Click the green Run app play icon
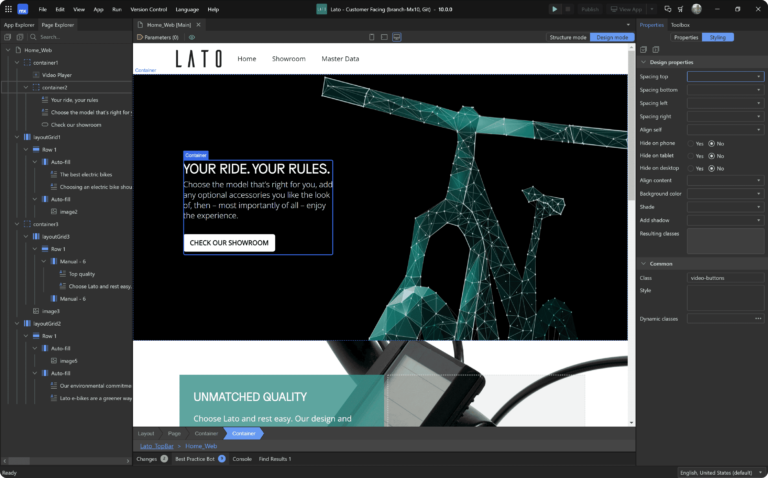 tap(555, 9)
